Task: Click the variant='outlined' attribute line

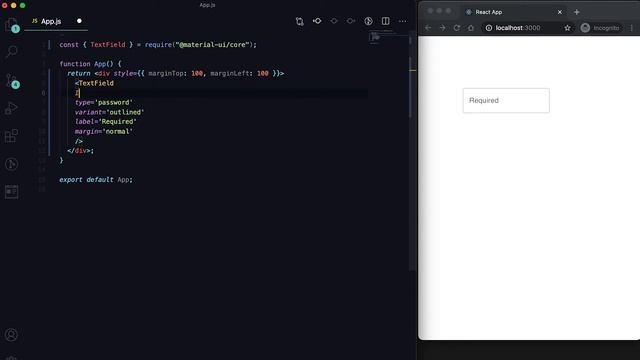Action: 109,112
